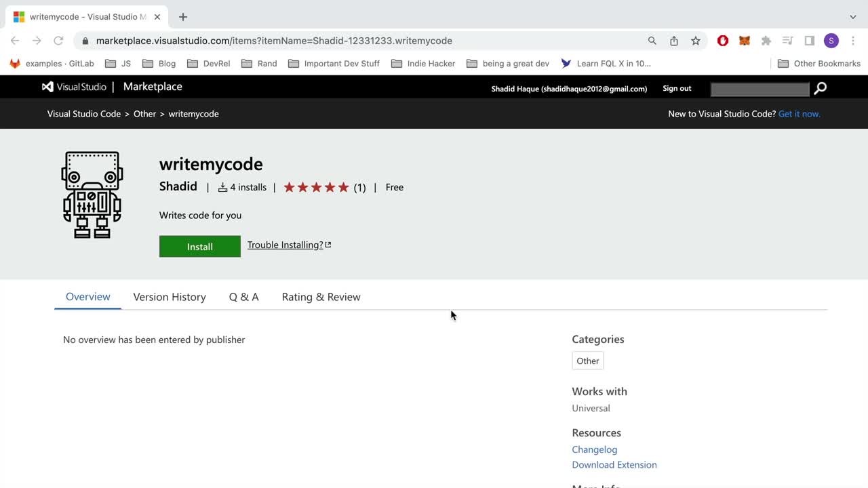Viewport: 868px width, 488px height.
Task: Open the MetaMask fox extension
Action: [x=745, y=41]
